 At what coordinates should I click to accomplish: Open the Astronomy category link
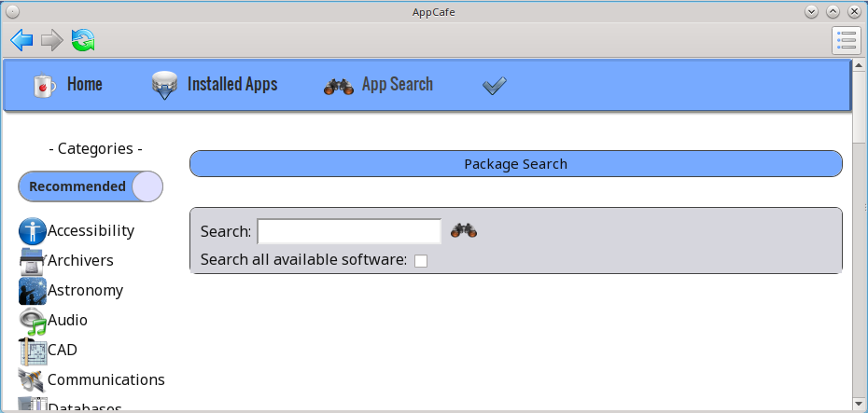point(85,290)
